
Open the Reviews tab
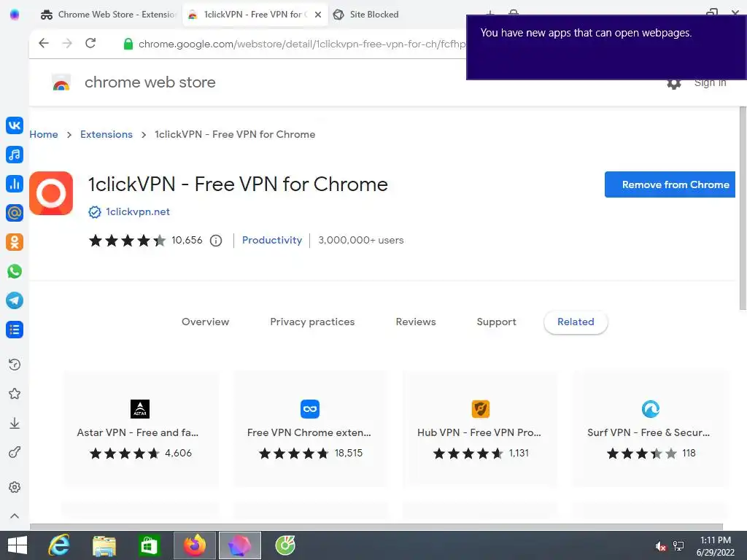pos(416,322)
